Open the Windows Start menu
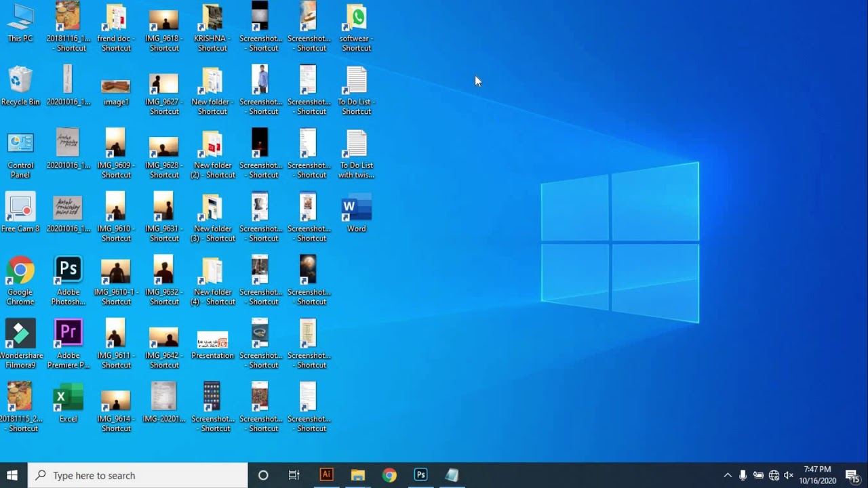Screen dimensions: 868x488 (12, 475)
